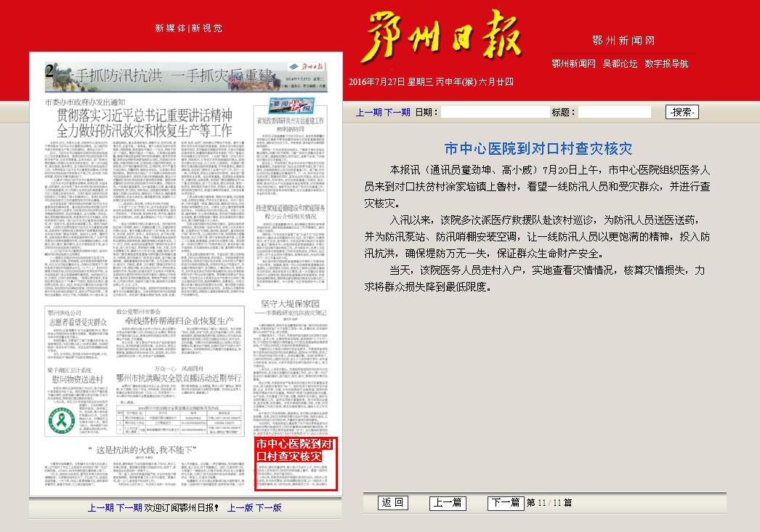This screenshot has height=532, width=760.
Task: Open the article 牵线搭桥帮海归企业恢复生产
Action: (179, 321)
